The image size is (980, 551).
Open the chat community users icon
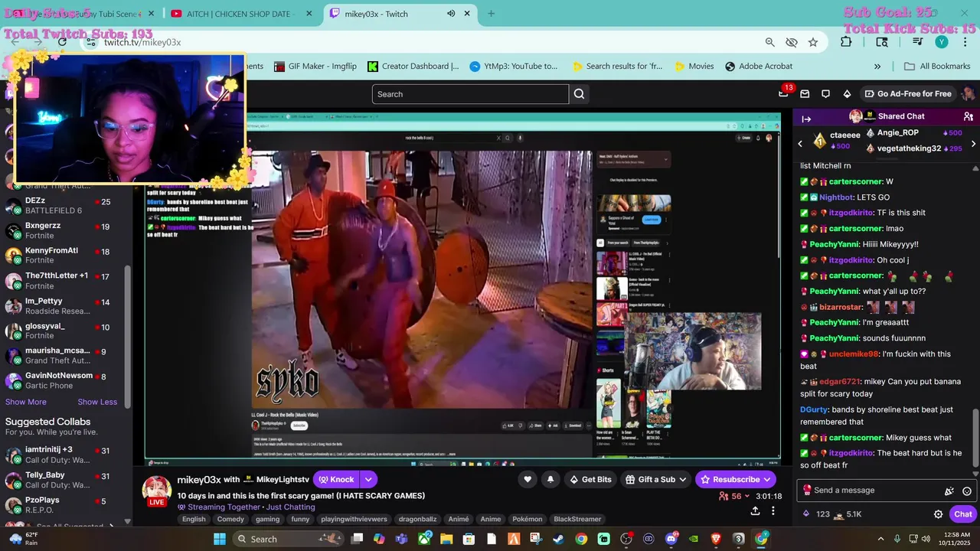[x=969, y=116]
